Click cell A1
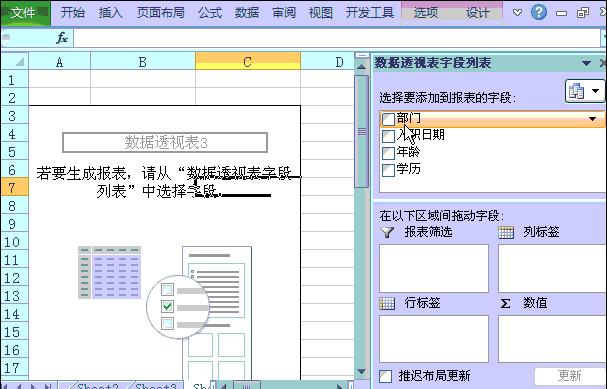Viewport: 607px width, 389px height. [59, 79]
